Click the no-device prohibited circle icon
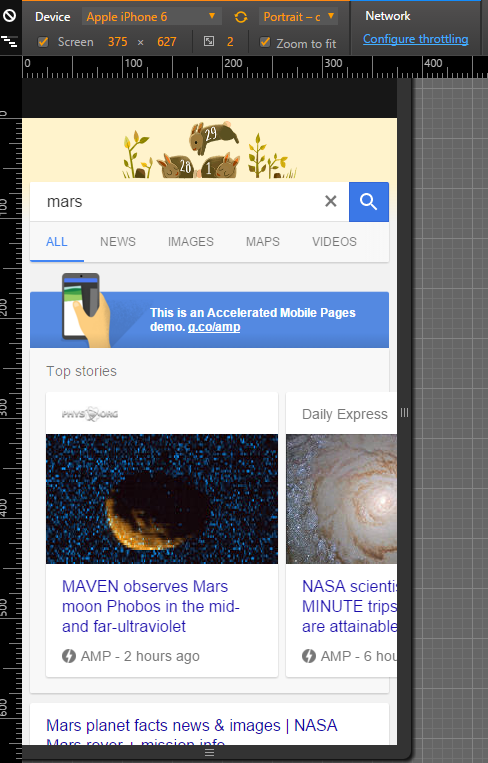This screenshot has width=488, height=763. pyautogui.click(x=9, y=16)
